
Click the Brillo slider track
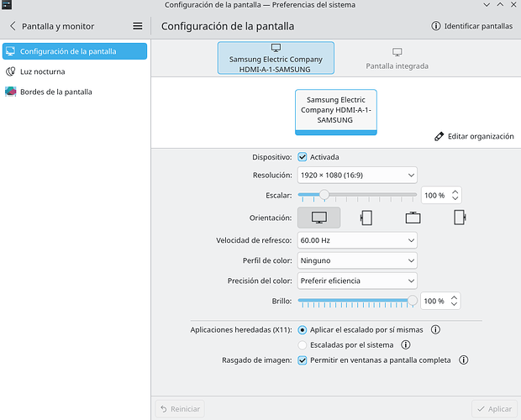(x=357, y=301)
